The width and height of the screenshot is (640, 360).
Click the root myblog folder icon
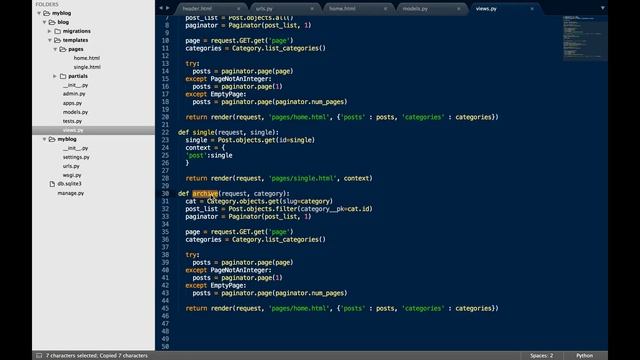47,13
